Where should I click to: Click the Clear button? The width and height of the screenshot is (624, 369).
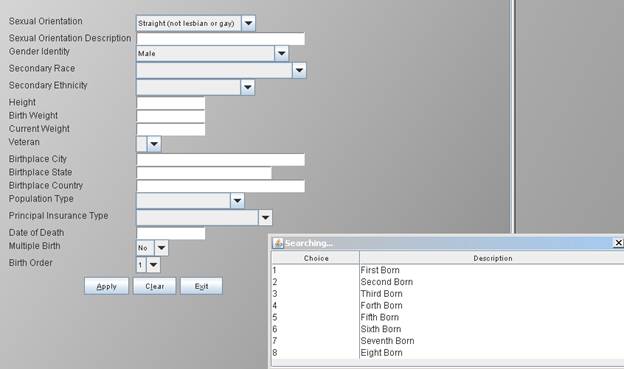154,286
